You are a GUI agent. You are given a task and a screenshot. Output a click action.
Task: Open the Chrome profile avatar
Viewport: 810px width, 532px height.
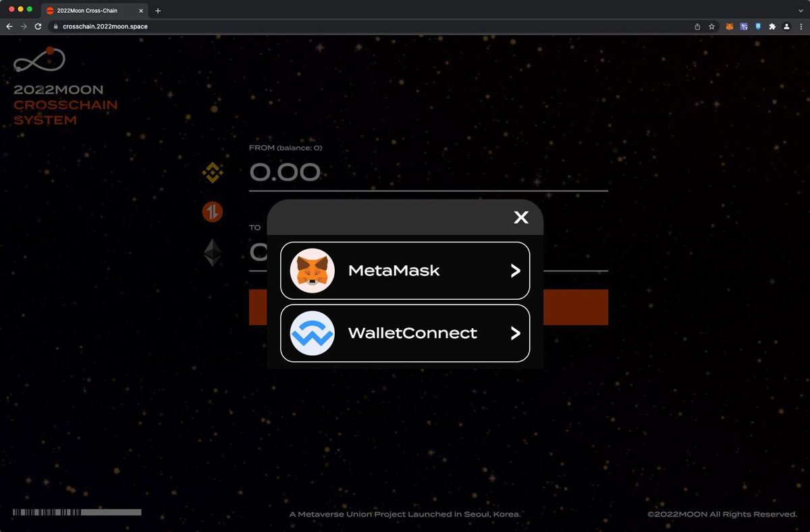(x=786, y=26)
